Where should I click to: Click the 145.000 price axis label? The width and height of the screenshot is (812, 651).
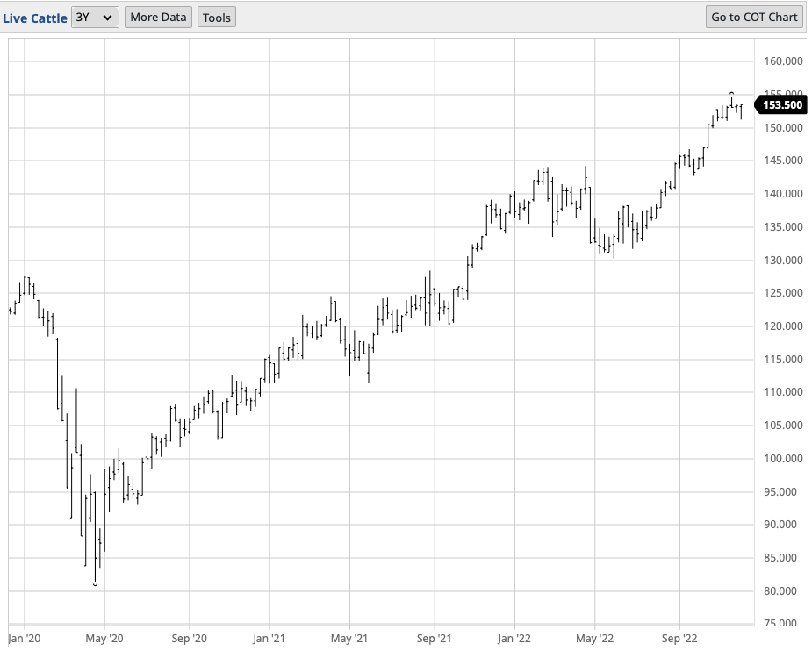pos(783,161)
